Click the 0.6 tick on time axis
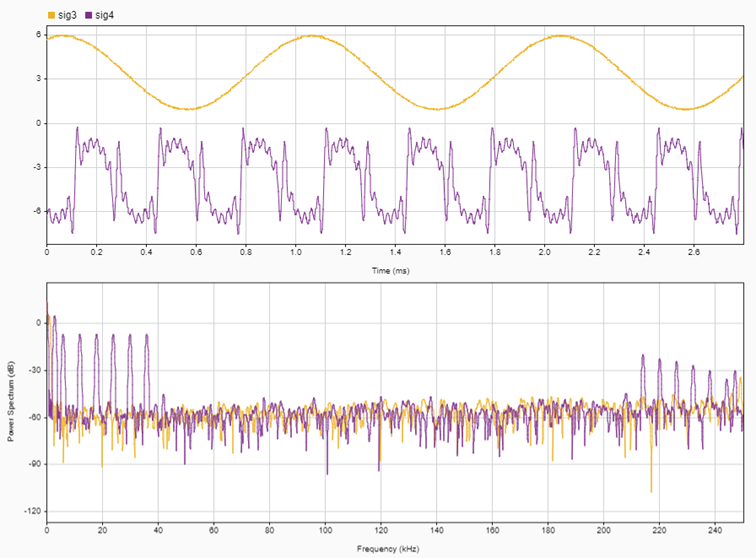The width and height of the screenshot is (756, 558). pos(196,252)
